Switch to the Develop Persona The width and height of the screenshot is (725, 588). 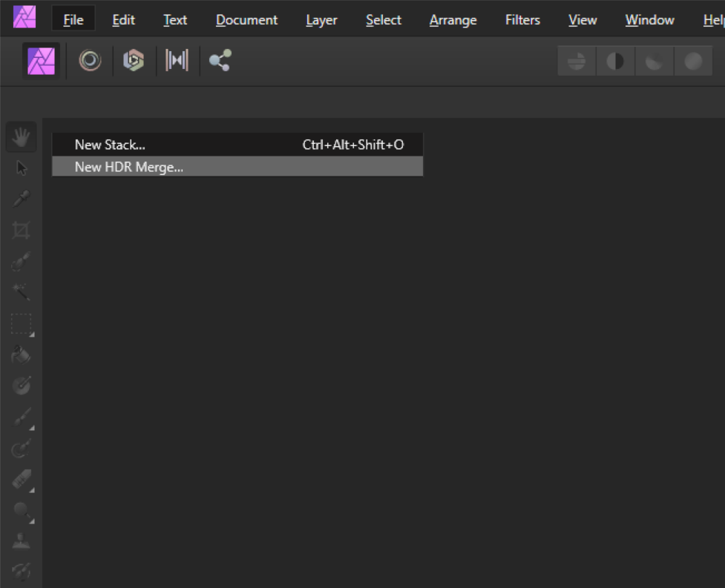(134, 61)
